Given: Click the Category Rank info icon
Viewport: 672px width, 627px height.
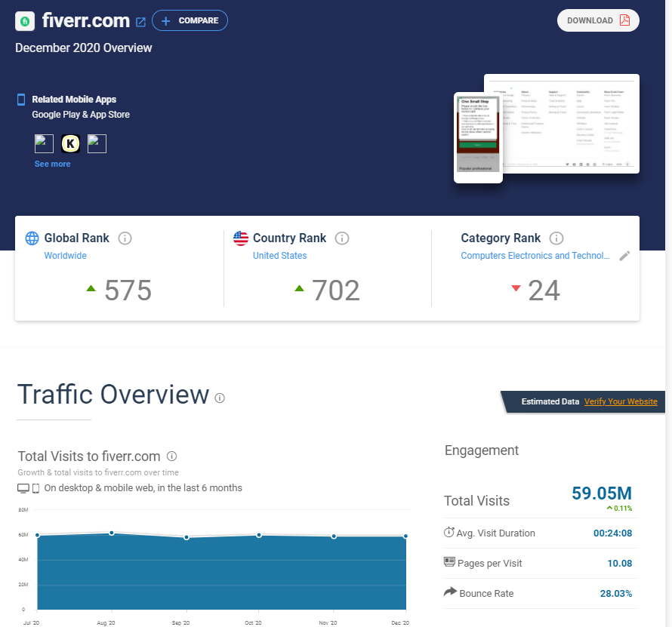Looking at the screenshot, I should 556,238.
